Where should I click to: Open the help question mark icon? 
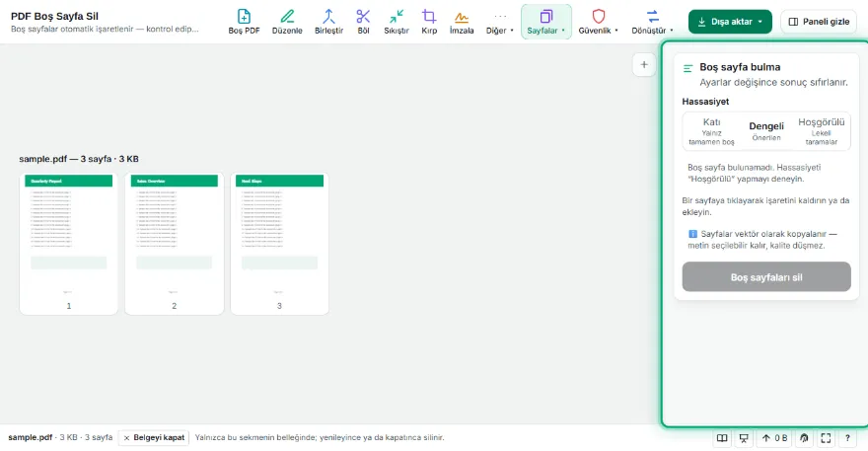847,438
